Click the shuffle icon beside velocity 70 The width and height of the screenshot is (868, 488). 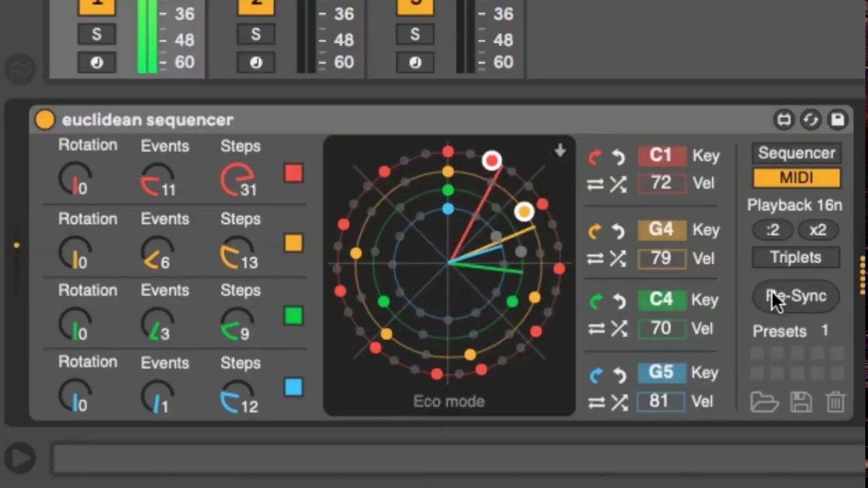618,329
